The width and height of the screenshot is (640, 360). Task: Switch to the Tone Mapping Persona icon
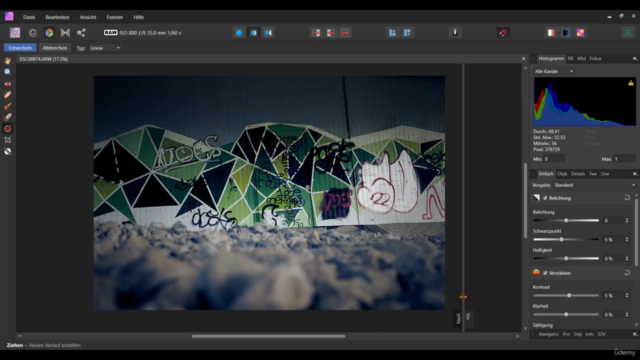click(65, 33)
